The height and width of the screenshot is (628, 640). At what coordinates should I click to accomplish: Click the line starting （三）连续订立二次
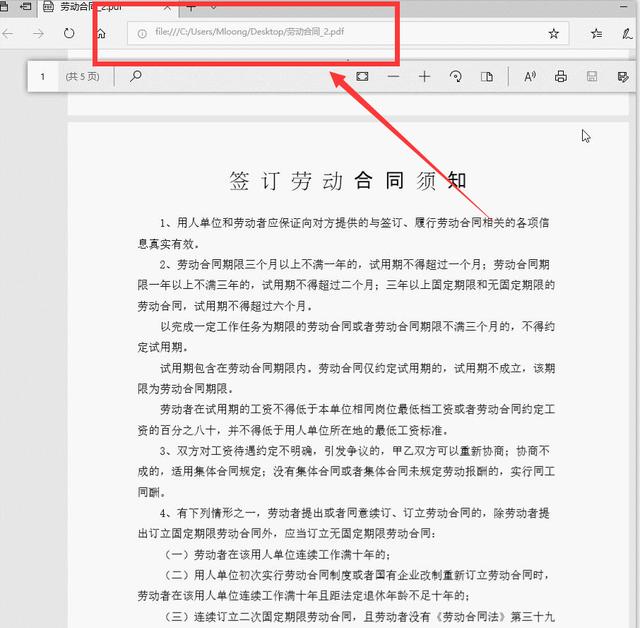(359, 617)
